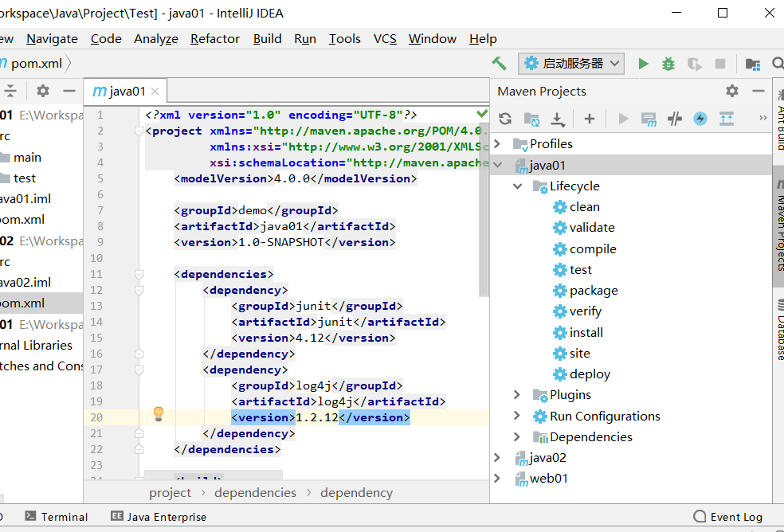Click 'project' in the editor breadcrumb
This screenshot has width=784, height=532.
click(x=170, y=493)
